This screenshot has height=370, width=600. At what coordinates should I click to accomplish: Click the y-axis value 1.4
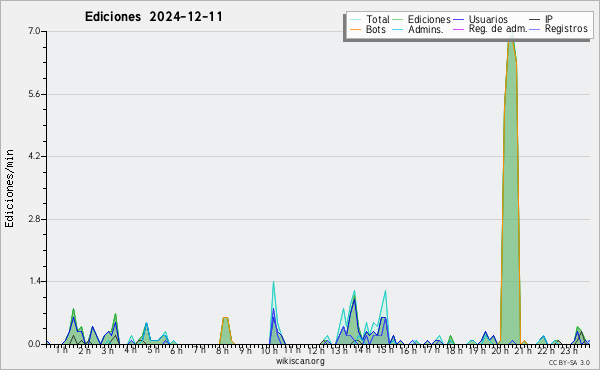pos(34,282)
